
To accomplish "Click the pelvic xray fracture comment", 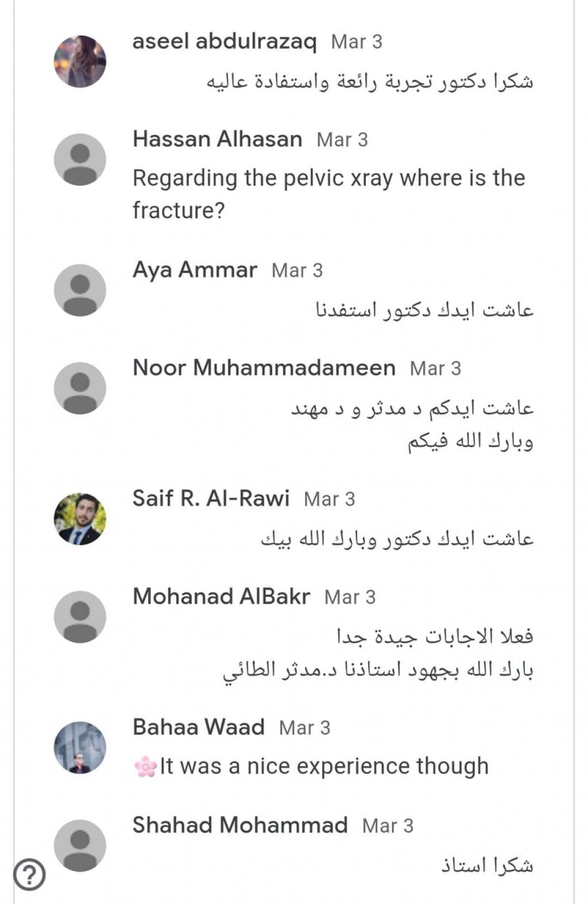I will pyautogui.click(x=328, y=194).
